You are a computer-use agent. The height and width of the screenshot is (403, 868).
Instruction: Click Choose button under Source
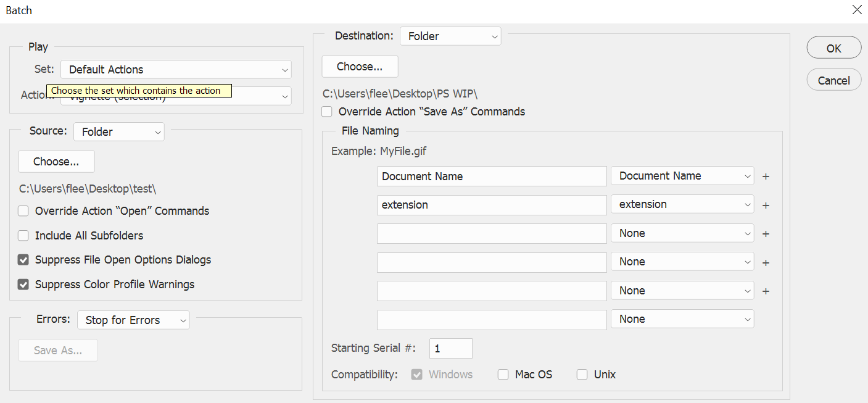point(56,162)
